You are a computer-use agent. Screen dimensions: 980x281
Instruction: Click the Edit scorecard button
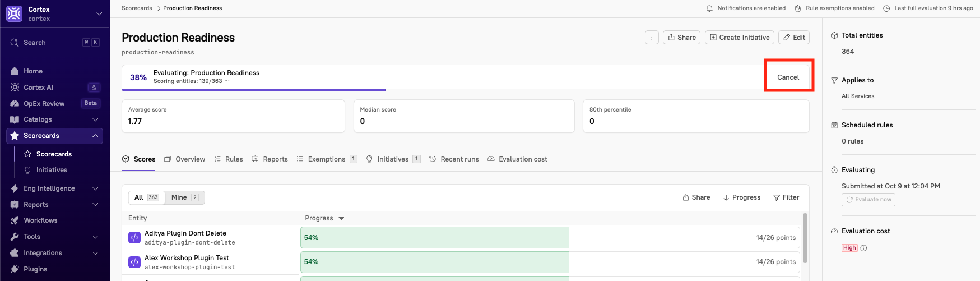[794, 38]
